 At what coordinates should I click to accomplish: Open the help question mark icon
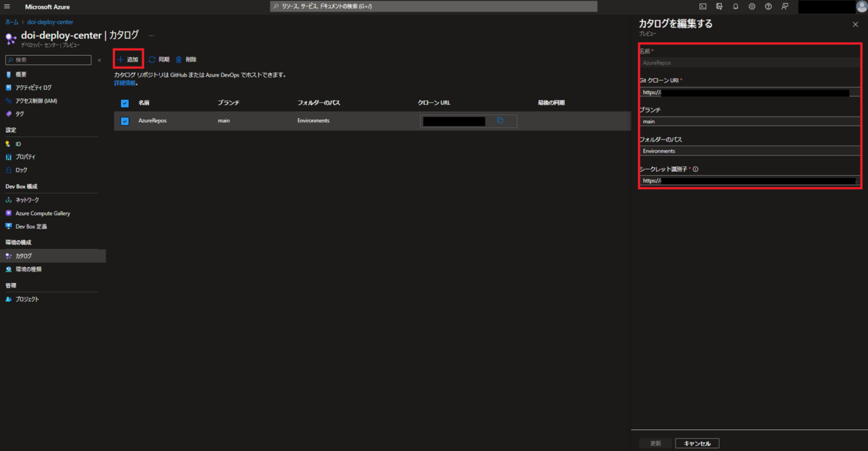click(768, 7)
